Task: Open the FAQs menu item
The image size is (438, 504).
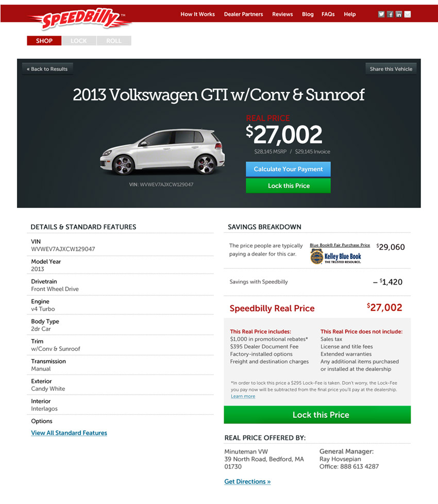Action: point(328,14)
